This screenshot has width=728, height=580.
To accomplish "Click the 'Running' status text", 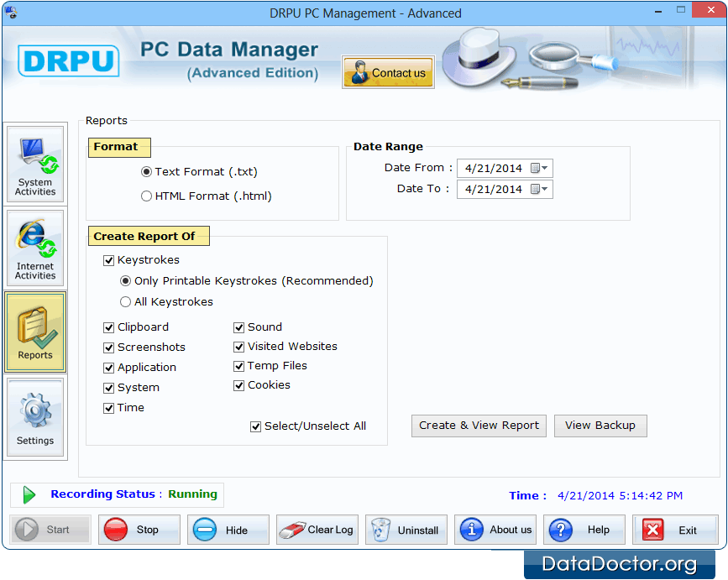I will (192, 494).
